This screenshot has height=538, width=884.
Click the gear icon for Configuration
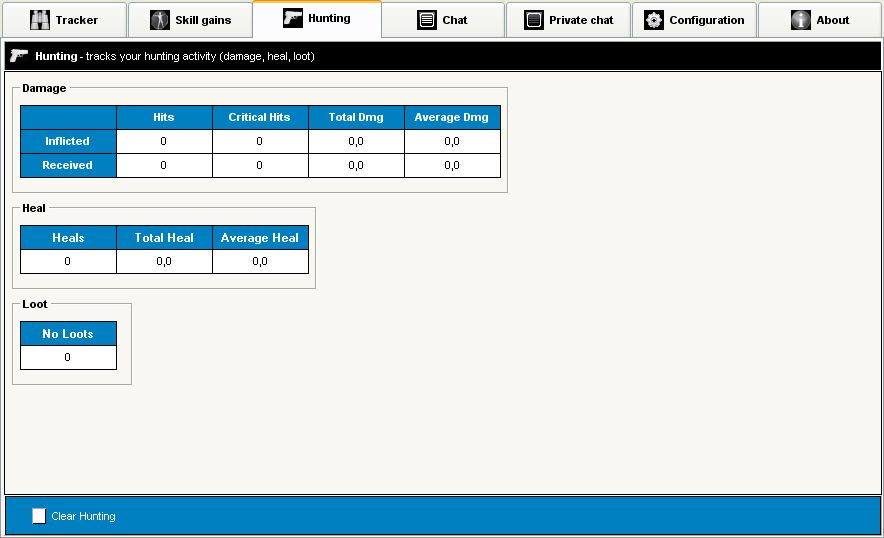pyautogui.click(x=654, y=20)
